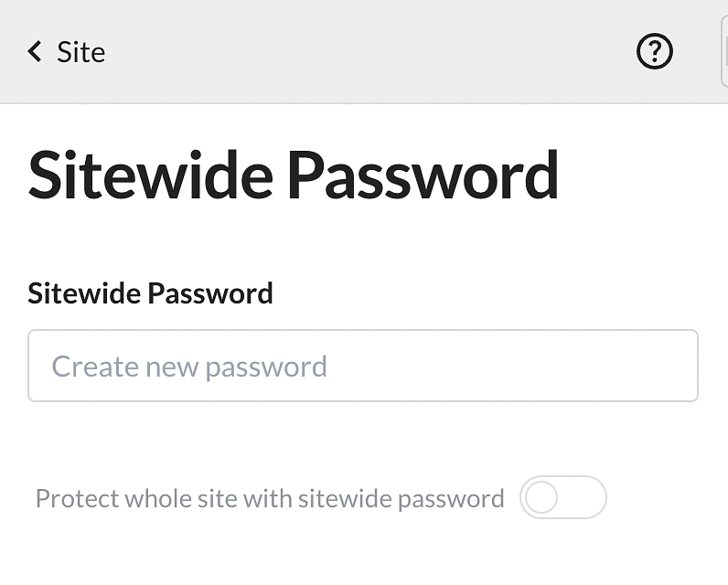Screen dimensions: 728x585
Task: Click the bold "Sitewide Password" field label
Action: coord(150,293)
